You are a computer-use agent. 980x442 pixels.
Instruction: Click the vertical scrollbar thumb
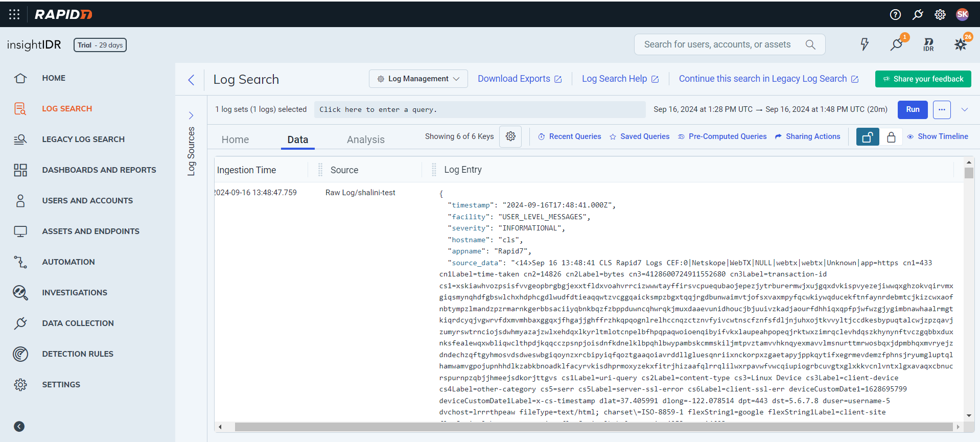969,173
